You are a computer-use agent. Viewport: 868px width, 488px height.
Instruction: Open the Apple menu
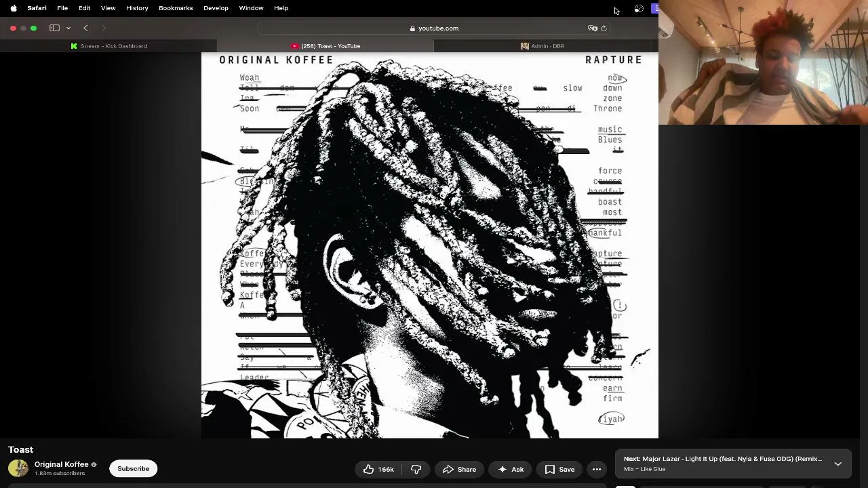14,8
